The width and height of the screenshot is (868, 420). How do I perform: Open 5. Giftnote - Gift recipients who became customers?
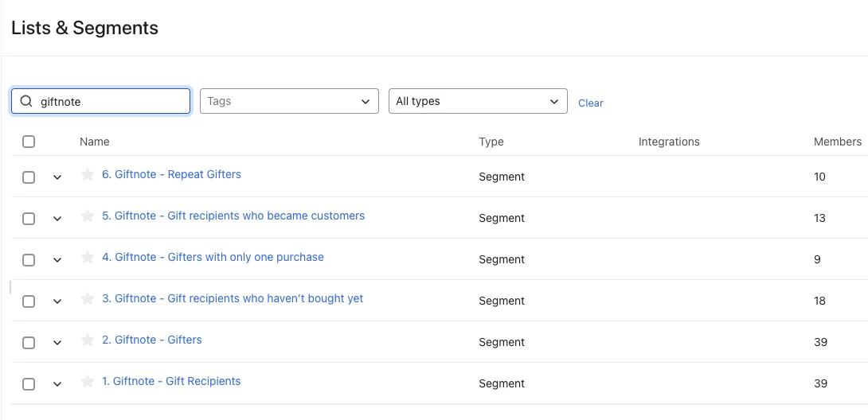(233, 216)
